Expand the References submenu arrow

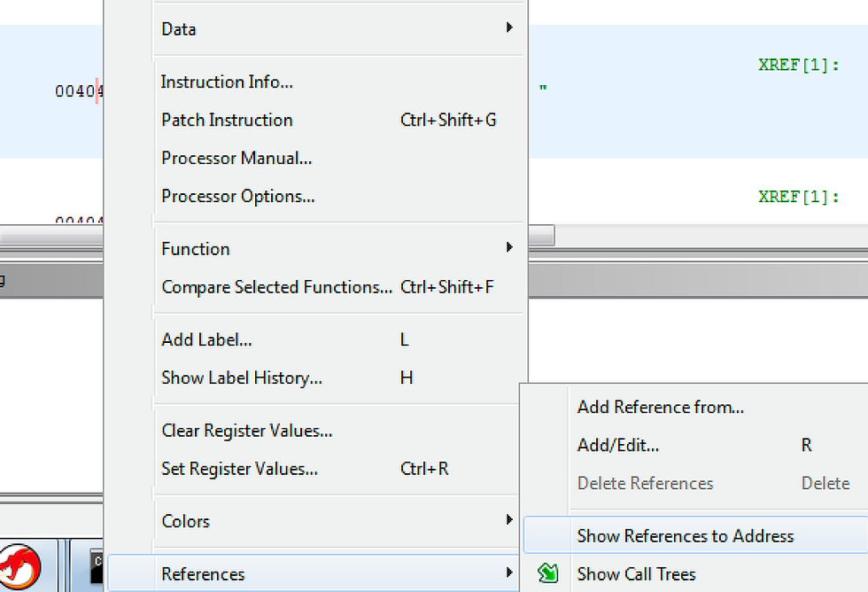pyautogui.click(x=509, y=573)
